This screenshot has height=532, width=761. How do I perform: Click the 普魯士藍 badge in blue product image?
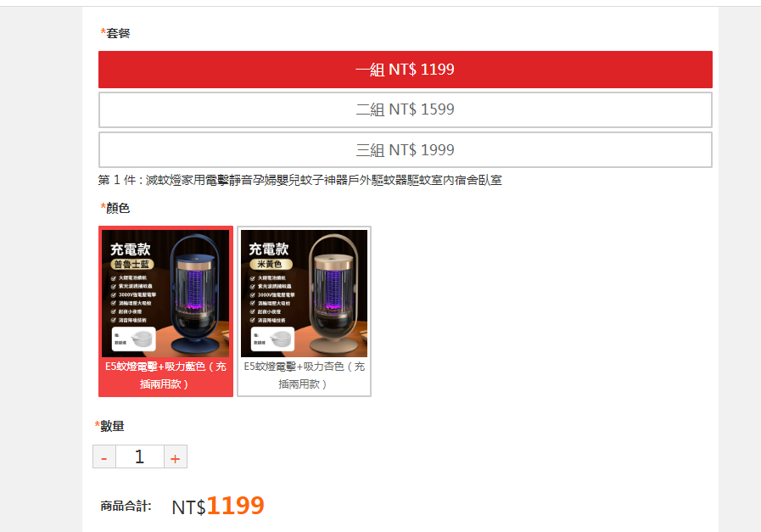[132, 264]
